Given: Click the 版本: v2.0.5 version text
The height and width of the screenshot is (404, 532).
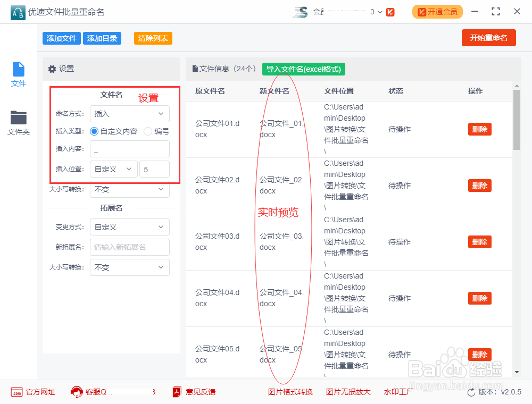Looking at the screenshot, I should (x=500, y=392).
